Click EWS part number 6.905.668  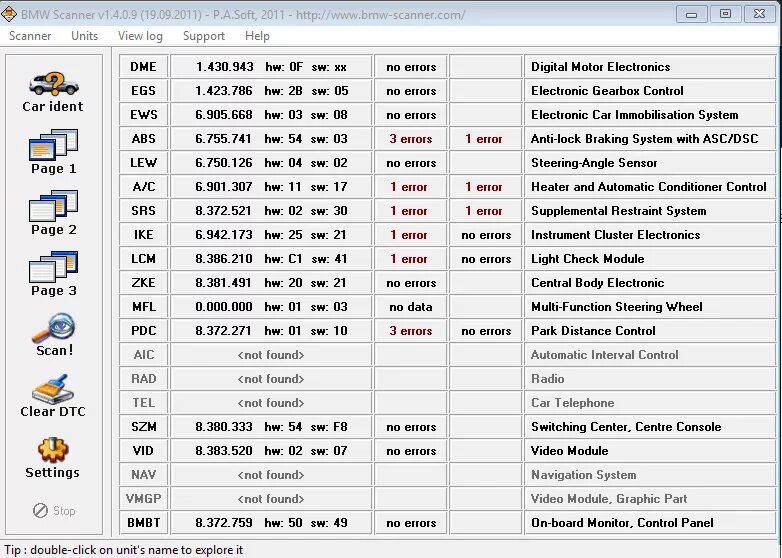point(224,115)
